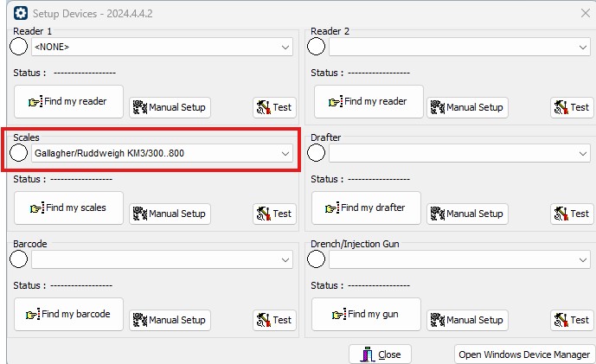Click Open Windows Device Manager button
Screen dimensions: 596x364
click(x=524, y=354)
